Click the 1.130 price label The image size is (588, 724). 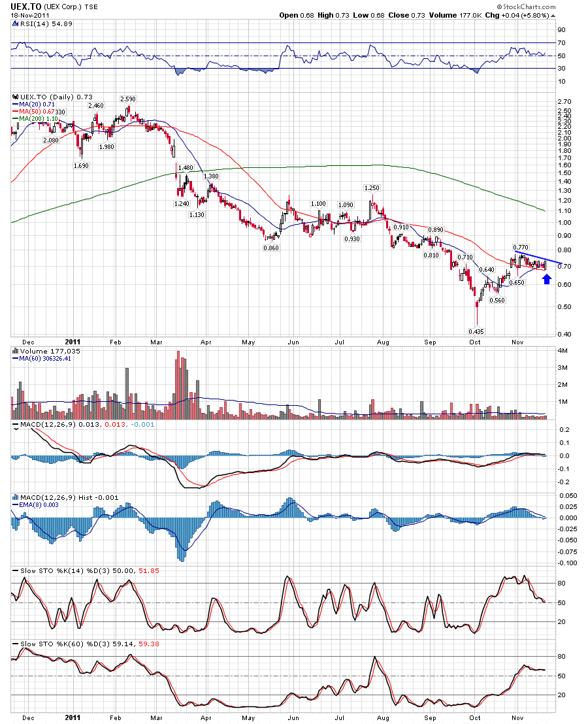point(197,215)
